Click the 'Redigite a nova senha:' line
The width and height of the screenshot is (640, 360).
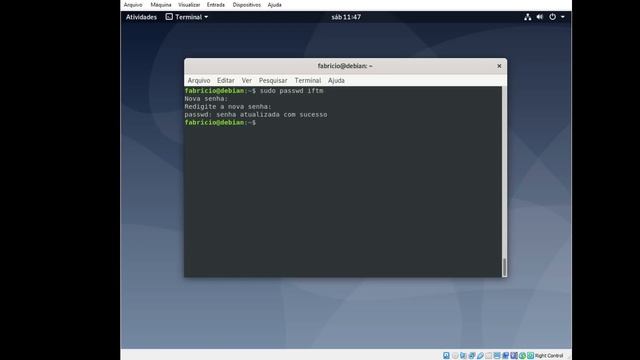228,107
